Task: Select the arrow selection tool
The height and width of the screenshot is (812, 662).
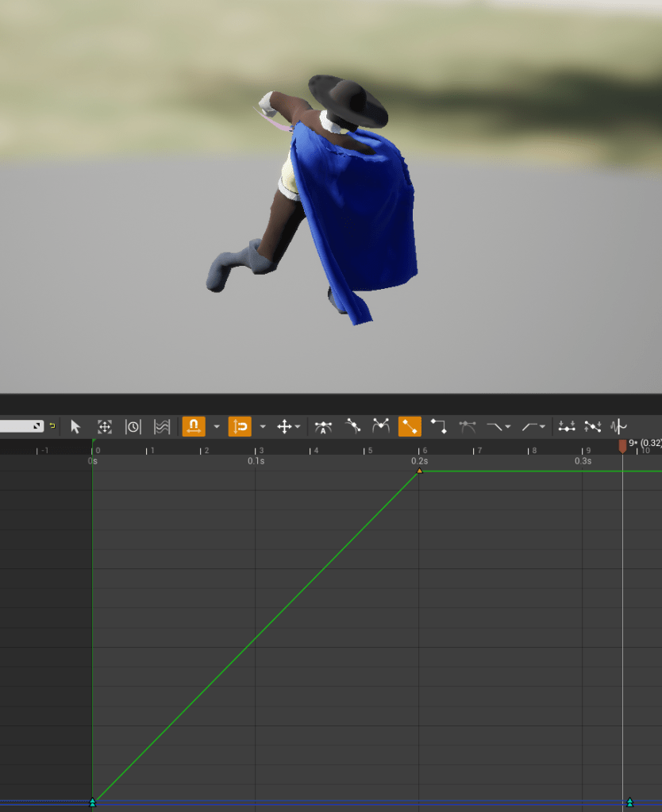Action: point(75,427)
